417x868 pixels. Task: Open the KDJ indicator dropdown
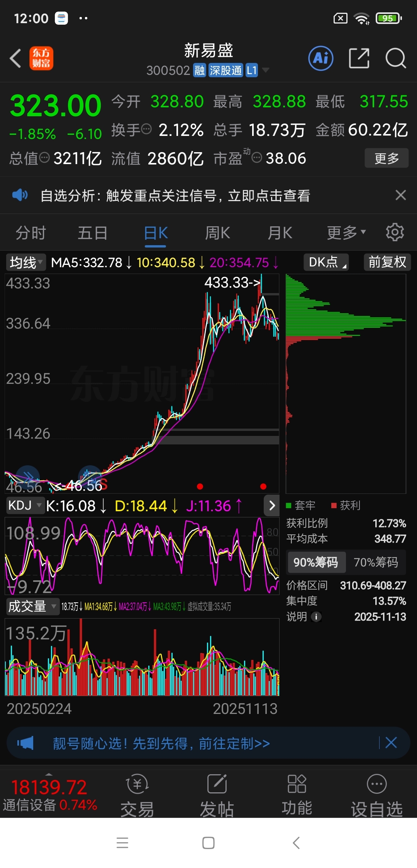point(25,505)
